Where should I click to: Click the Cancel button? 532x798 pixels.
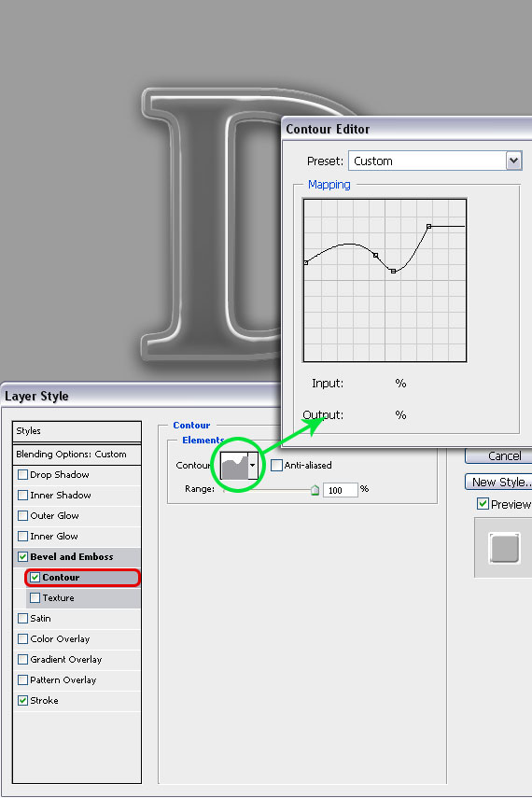click(499, 456)
